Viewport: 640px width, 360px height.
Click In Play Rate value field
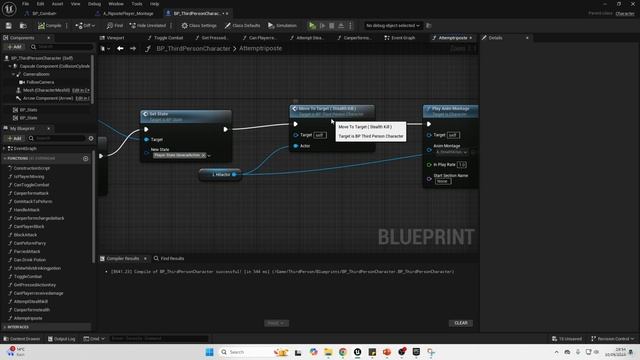(462, 164)
